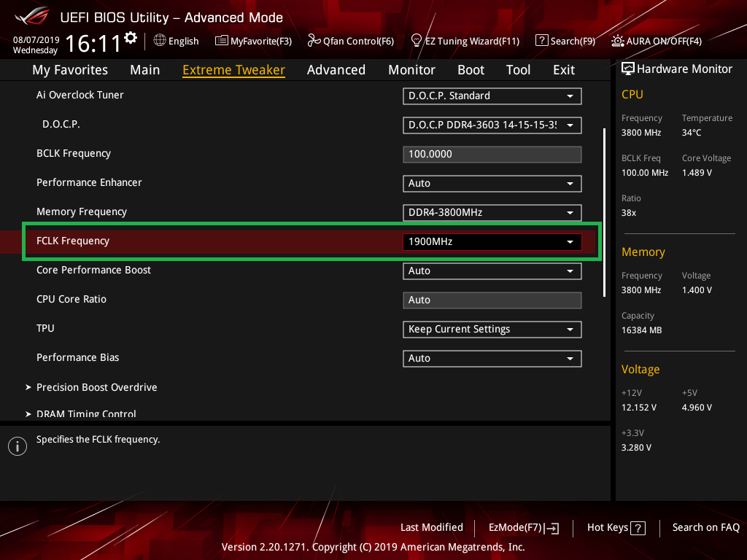The height and width of the screenshot is (560, 747).
Task: Switch to Advanced tab
Action: click(336, 70)
